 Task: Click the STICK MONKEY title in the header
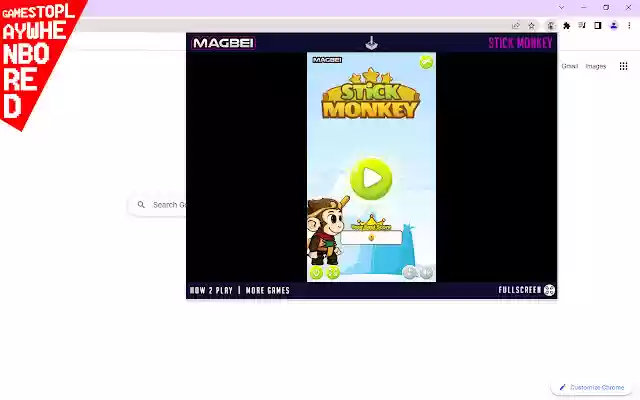pos(520,43)
